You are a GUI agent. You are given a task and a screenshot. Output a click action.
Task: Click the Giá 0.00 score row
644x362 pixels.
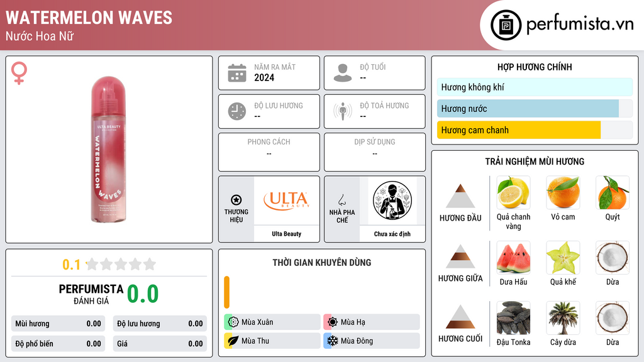tap(160, 344)
